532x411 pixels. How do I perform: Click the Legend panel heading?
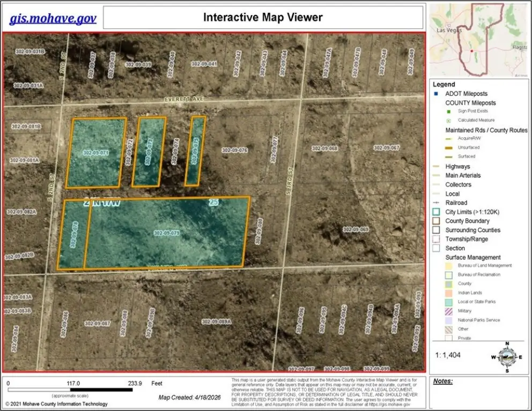(x=444, y=84)
